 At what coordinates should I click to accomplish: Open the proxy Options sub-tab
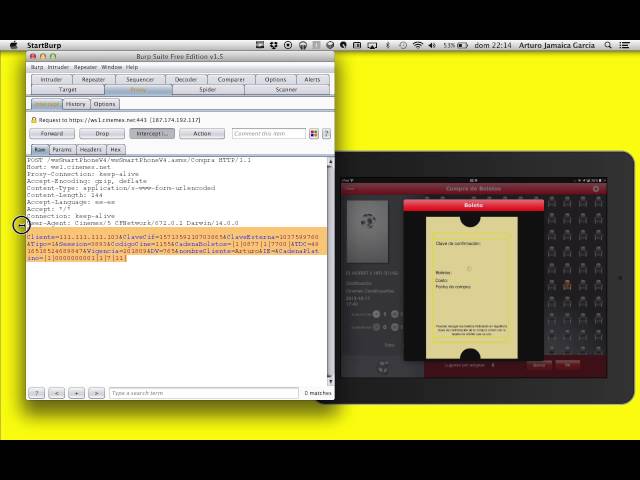104,104
